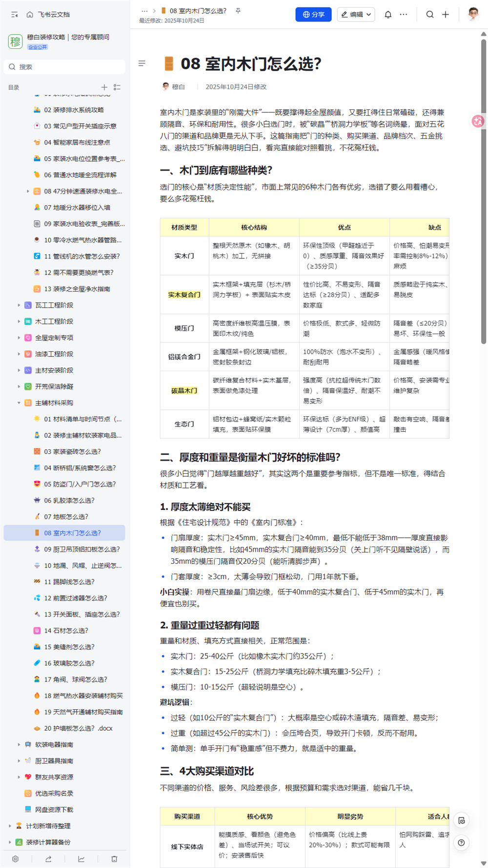Expand the 软装电器指南 folder
The image size is (488, 868).
pyautogui.click(x=19, y=744)
